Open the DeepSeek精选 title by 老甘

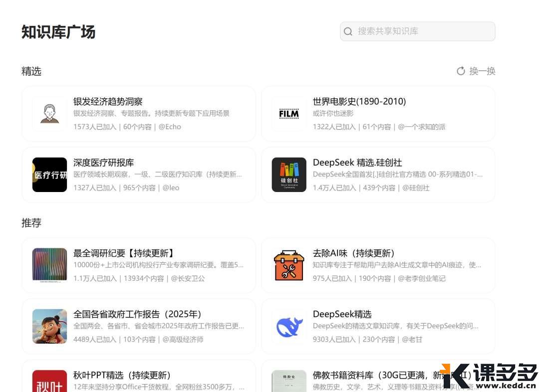click(x=342, y=314)
